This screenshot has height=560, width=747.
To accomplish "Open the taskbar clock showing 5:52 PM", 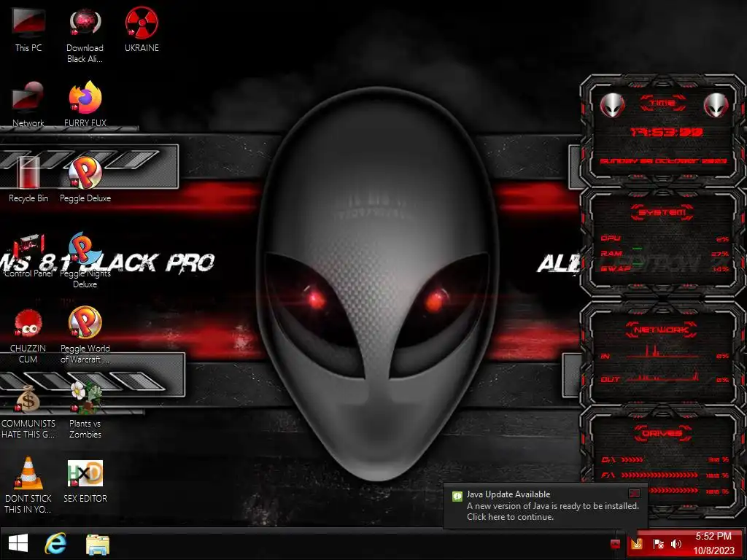I will click(713, 536).
